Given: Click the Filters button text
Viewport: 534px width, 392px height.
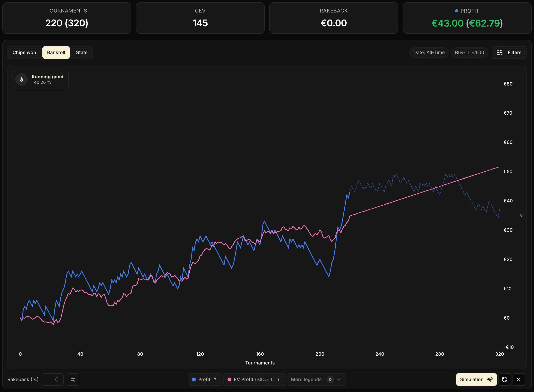Looking at the screenshot, I should (514, 53).
